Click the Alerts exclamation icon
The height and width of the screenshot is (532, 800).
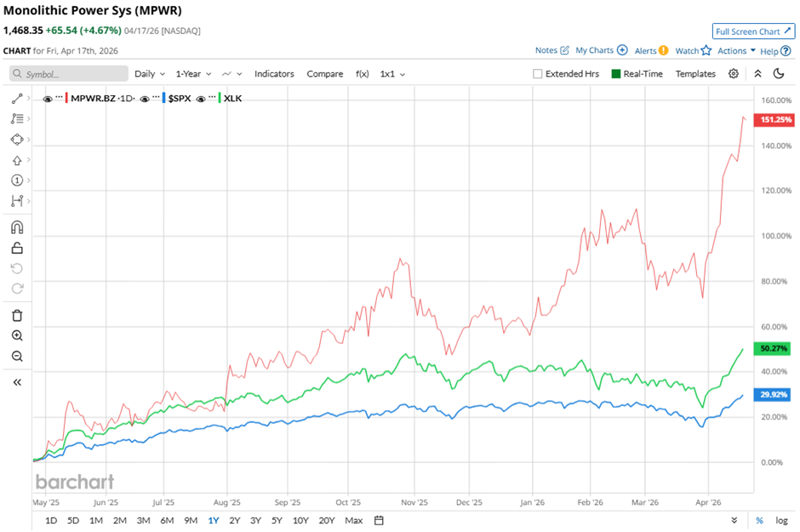tap(663, 50)
